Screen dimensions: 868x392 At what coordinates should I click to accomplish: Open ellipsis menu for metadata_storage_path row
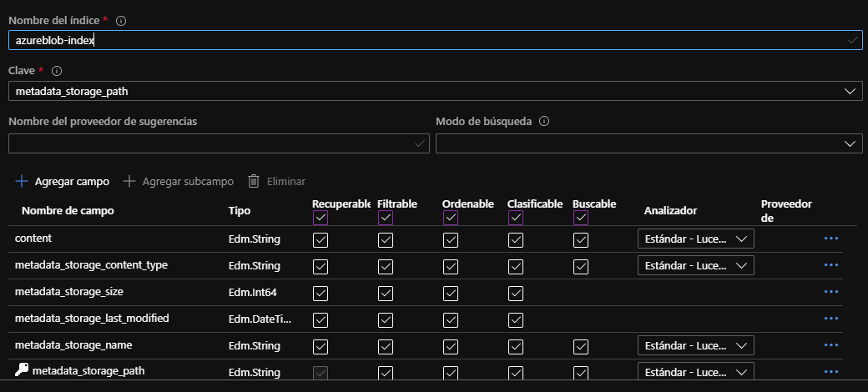tap(831, 372)
